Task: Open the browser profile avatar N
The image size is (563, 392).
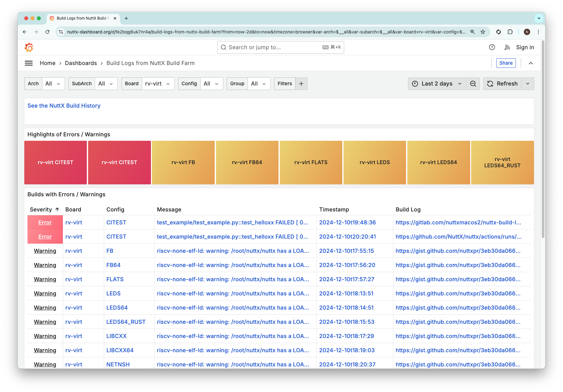Action: (x=527, y=32)
